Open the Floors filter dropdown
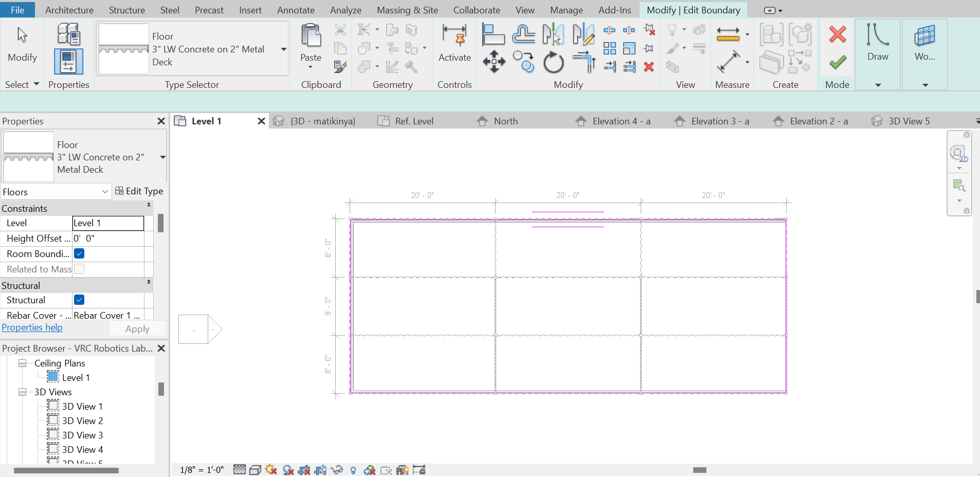This screenshot has height=477, width=980. [x=105, y=192]
